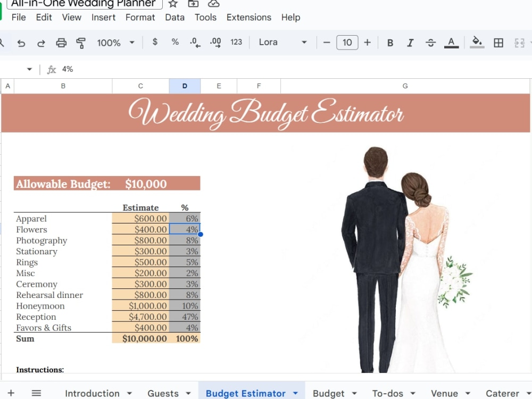
Task: Increase decimal places icon
Action: (x=215, y=42)
